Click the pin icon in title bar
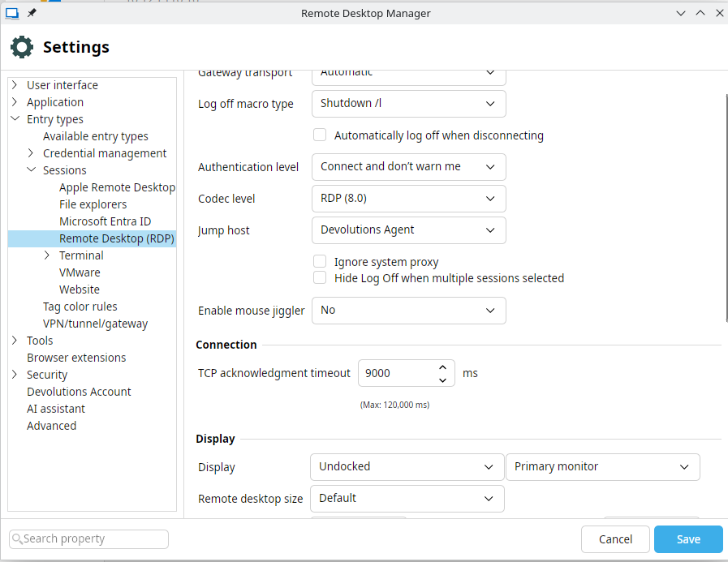Viewport: 728px width, 562px height. (32, 13)
